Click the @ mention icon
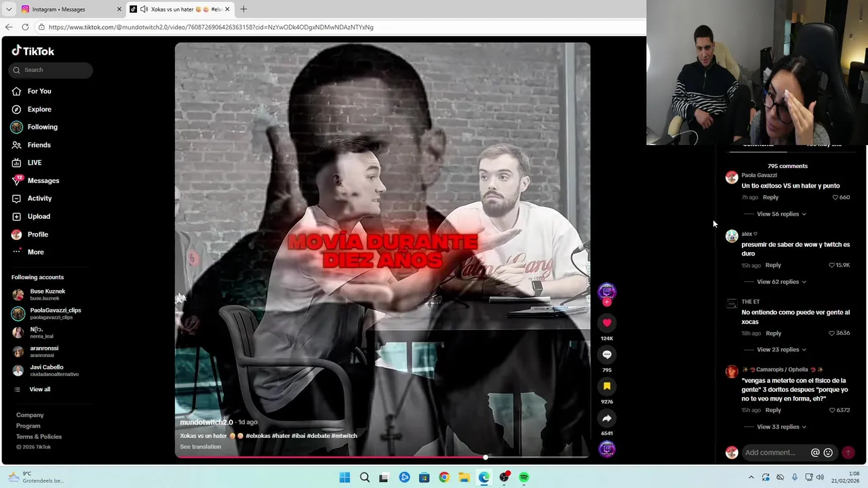The width and height of the screenshot is (868, 488). [x=815, y=453]
